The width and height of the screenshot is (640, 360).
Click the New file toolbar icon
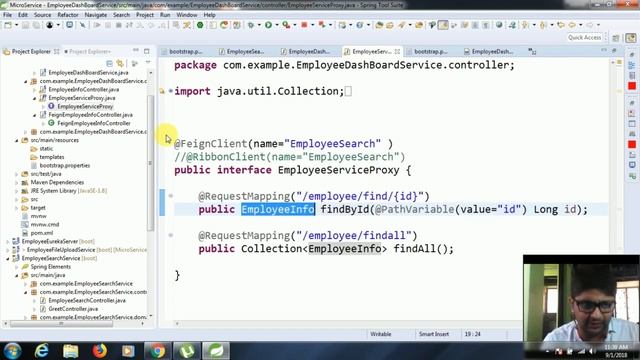[x=8, y=25]
